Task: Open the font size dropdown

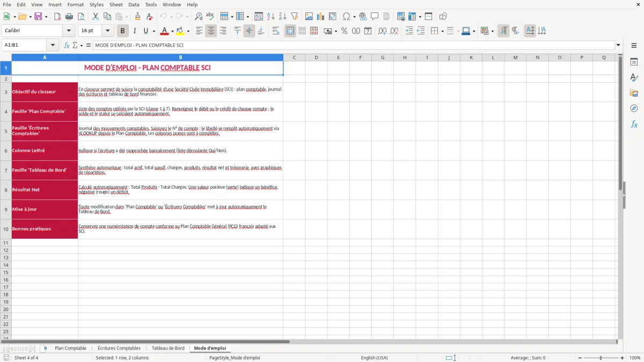Action: click(x=108, y=31)
